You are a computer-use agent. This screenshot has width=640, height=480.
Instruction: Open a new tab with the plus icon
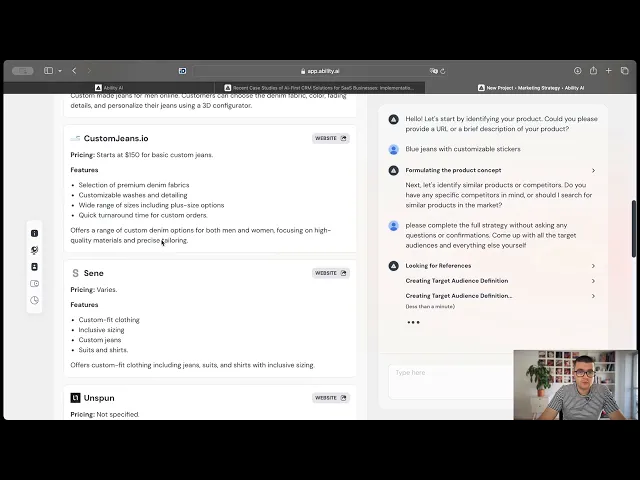609,71
